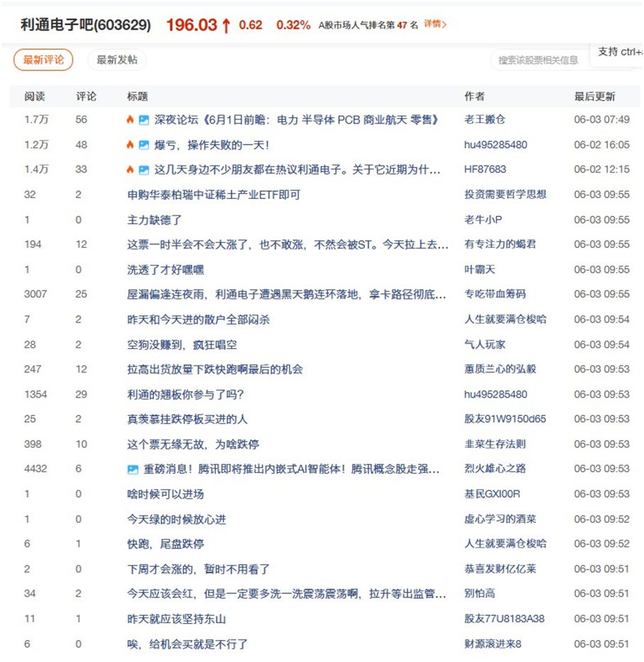The image size is (644, 662).
Task: Open post 今天绿的时候放心进
Action: [176, 520]
